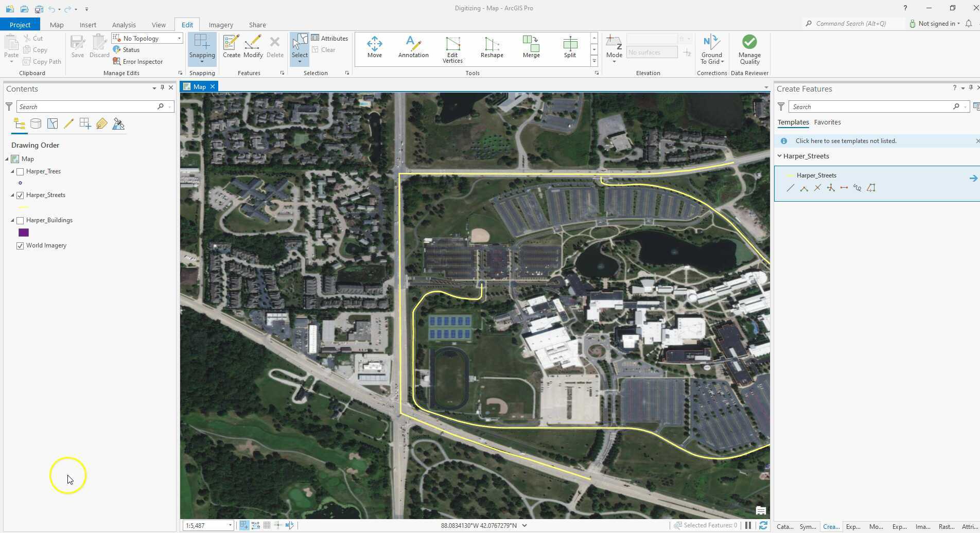
Task: Collapse the Harper_Streets template group
Action: pos(779,156)
